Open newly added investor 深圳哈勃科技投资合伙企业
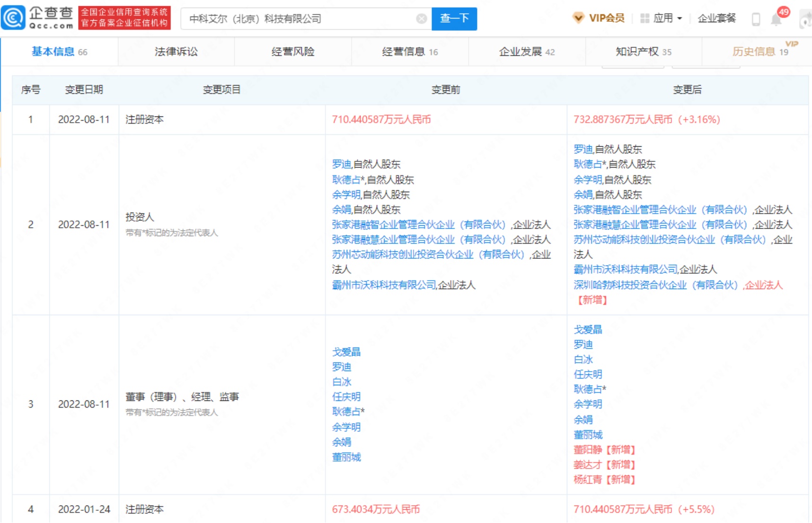Screen dimensions: 812x523 coord(655,285)
